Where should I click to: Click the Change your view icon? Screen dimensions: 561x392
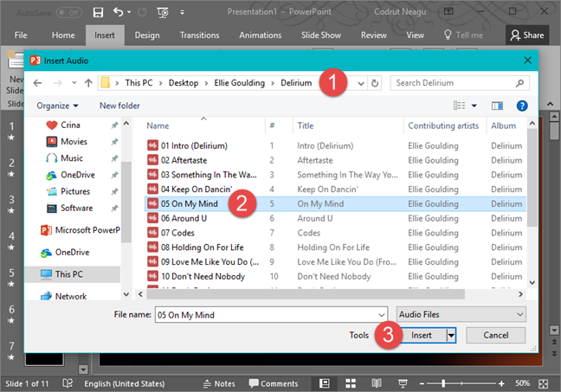coord(460,106)
